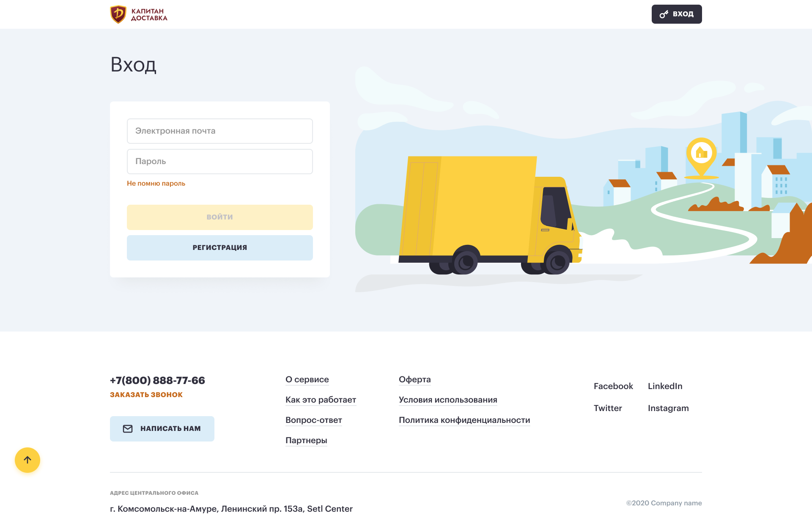Viewport: 812px width, 532px height.
Task: Click the НАПИСАТЬ НАМ button
Action: [x=162, y=429]
